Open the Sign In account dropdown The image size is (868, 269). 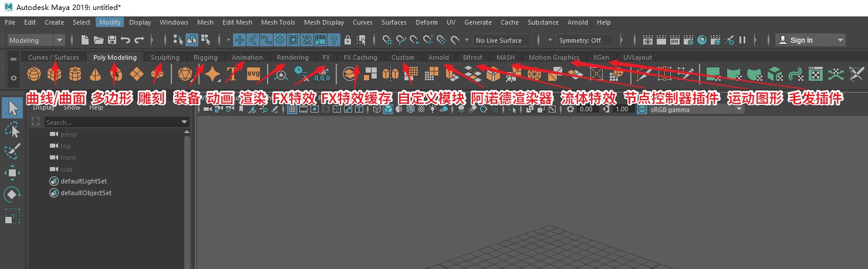[x=810, y=40]
